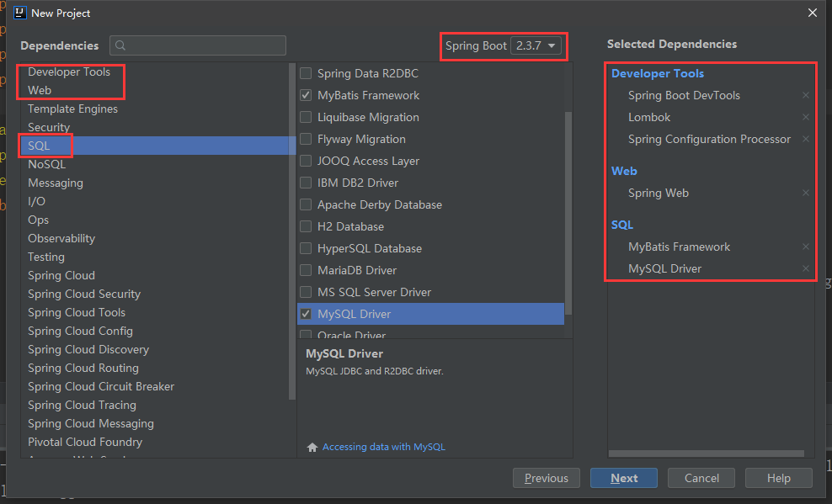Open Accessing data with MySQL guide link

pyautogui.click(x=384, y=447)
